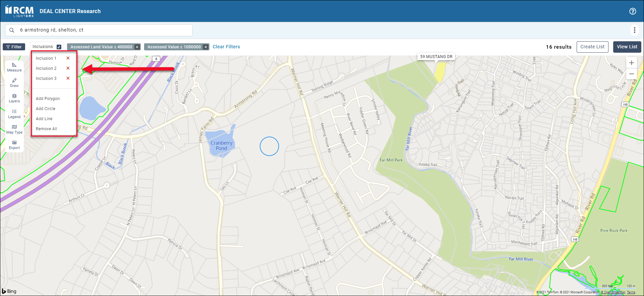This screenshot has height=296, width=644.
Task: Zoom out on the map
Action: tap(632, 74)
